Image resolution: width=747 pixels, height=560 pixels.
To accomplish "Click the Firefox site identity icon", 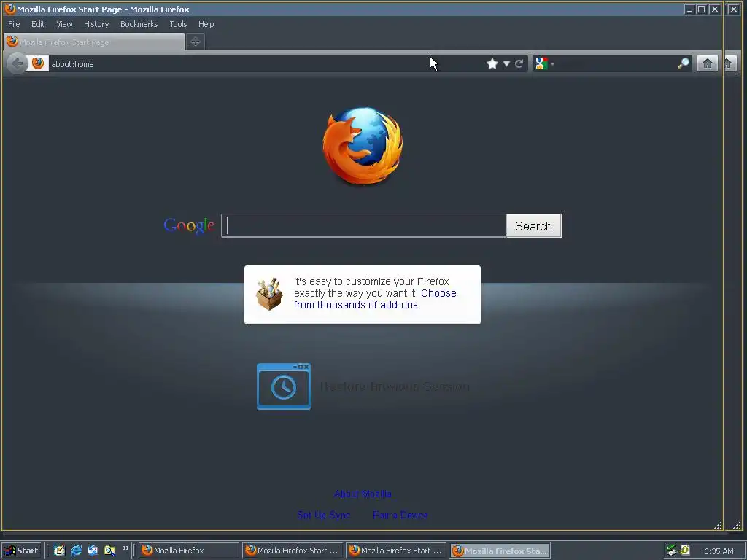I will point(38,63).
